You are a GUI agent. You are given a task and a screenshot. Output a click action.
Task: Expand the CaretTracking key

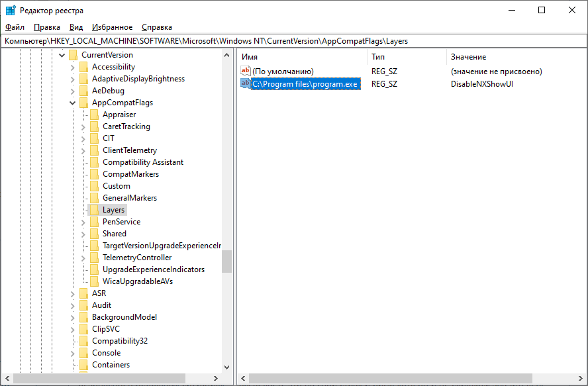pyautogui.click(x=83, y=126)
